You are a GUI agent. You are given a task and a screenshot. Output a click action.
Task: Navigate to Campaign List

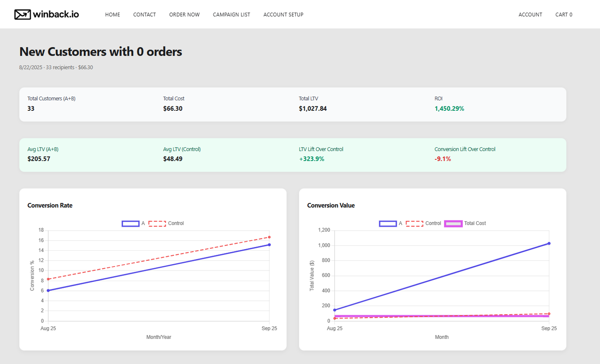(x=231, y=15)
